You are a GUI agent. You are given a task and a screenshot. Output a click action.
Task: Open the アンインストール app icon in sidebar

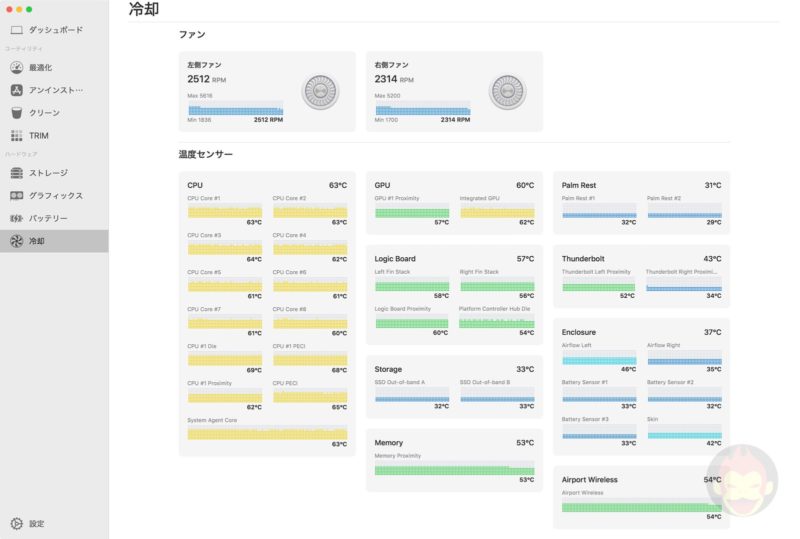tap(16, 90)
